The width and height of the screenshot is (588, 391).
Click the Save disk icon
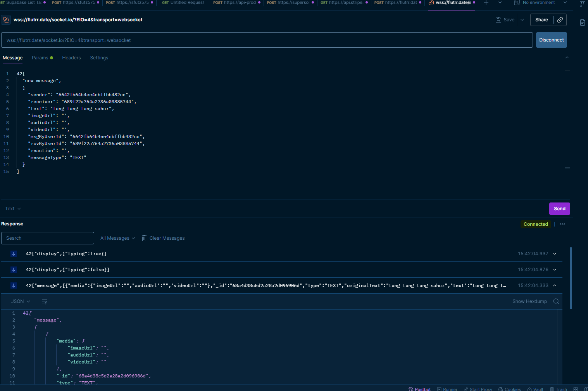(498, 20)
